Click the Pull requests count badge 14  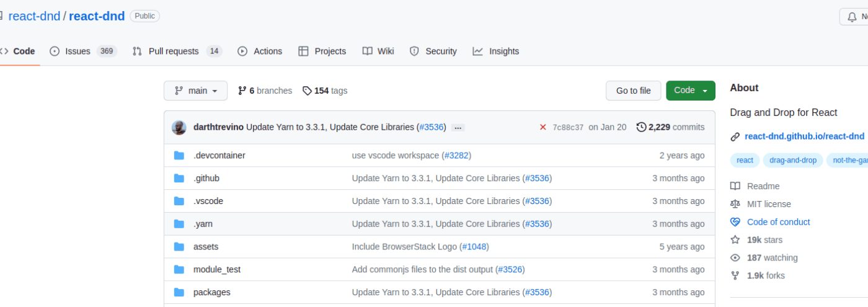215,51
